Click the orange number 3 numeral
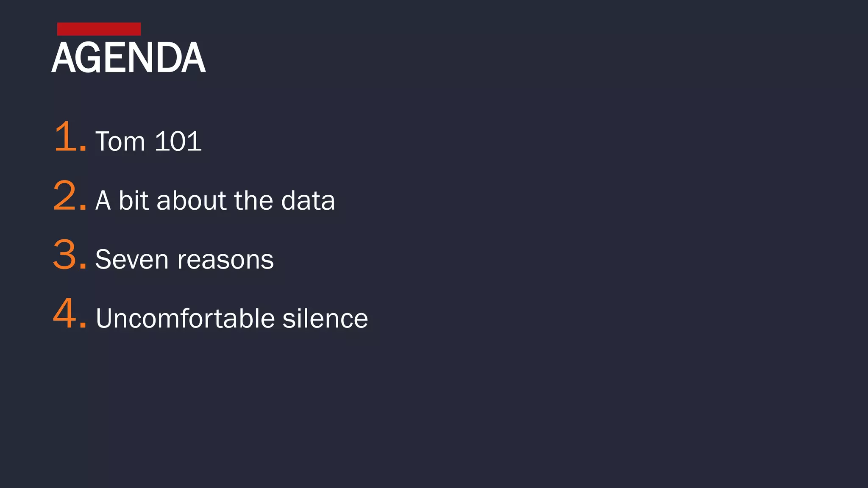Screen dimensions: 868x488 tap(65, 255)
